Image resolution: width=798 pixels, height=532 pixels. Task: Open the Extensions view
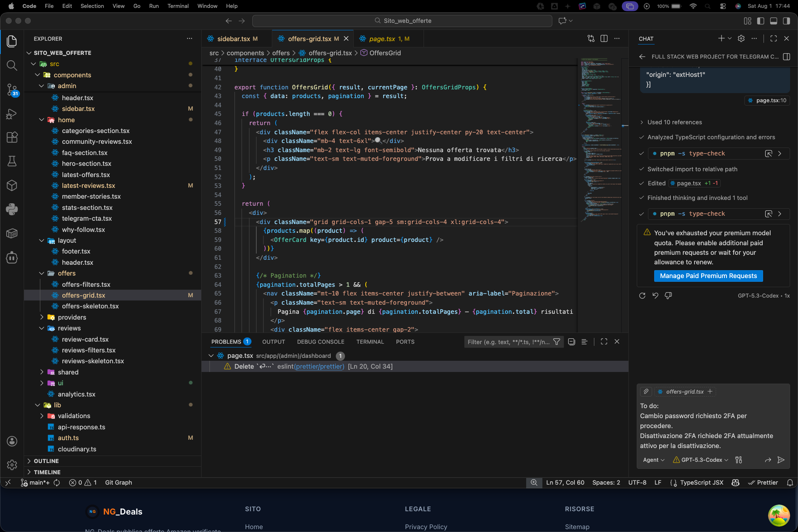click(12, 137)
